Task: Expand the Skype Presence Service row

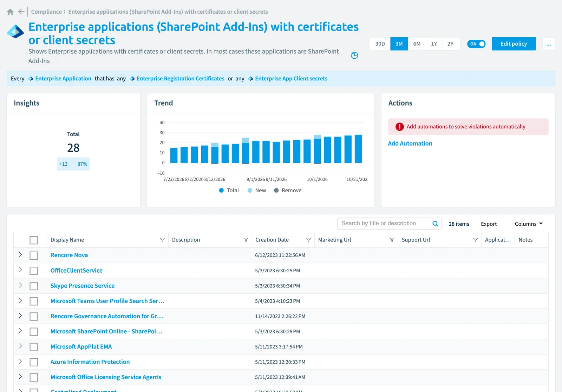Action: [20, 285]
